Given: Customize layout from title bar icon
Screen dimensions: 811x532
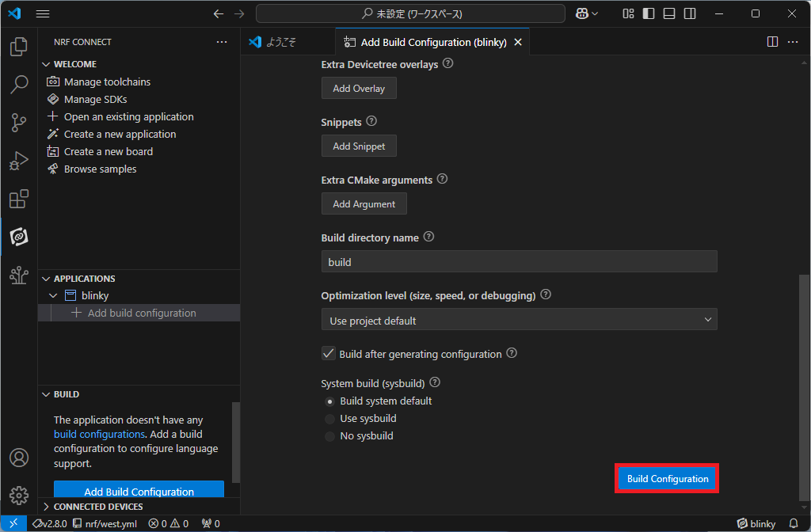Looking at the screenshot, I should (628, 14).
